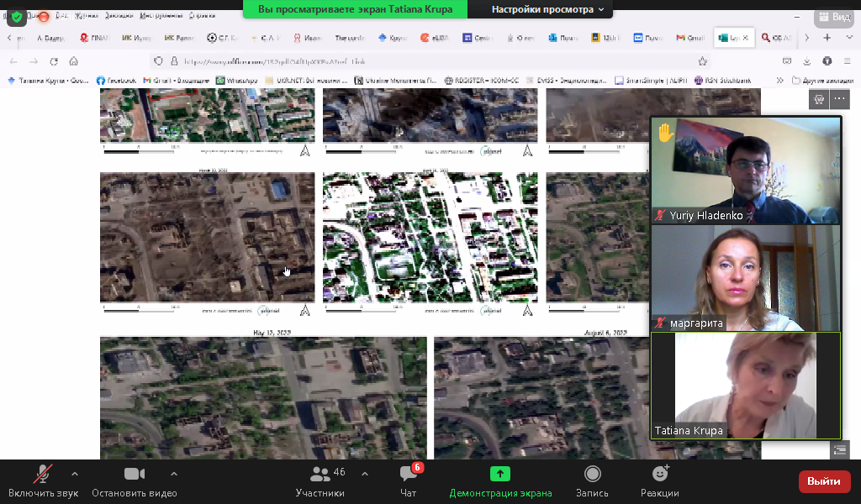Open Настройки просмотра view options dropdown

(548, 9)
